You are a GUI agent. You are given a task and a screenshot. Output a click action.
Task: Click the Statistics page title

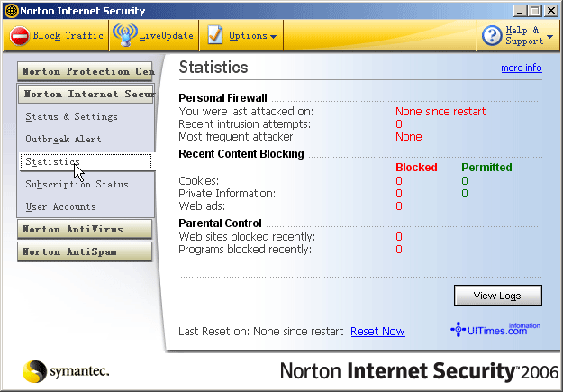pos(213,68)
